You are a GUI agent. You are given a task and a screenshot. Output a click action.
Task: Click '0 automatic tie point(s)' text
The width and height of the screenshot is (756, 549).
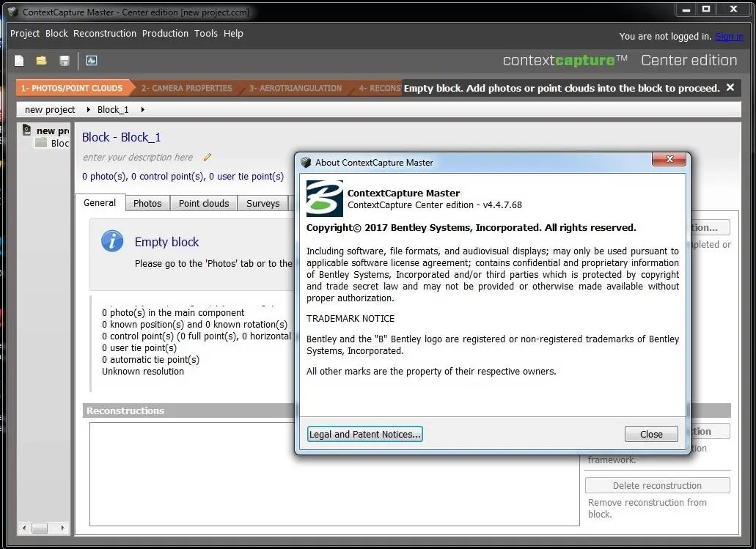point(150,360)
